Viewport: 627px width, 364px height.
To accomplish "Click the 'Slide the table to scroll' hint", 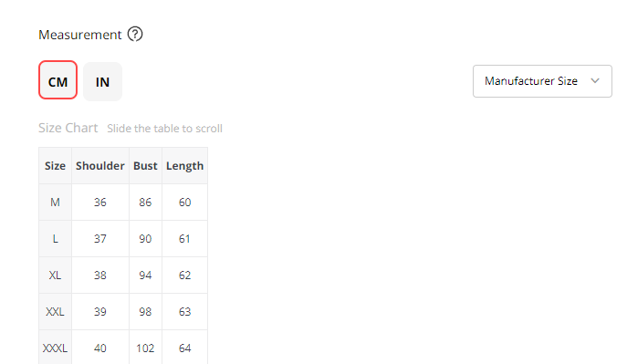I will pyautogui.click(x=165, y=129).
